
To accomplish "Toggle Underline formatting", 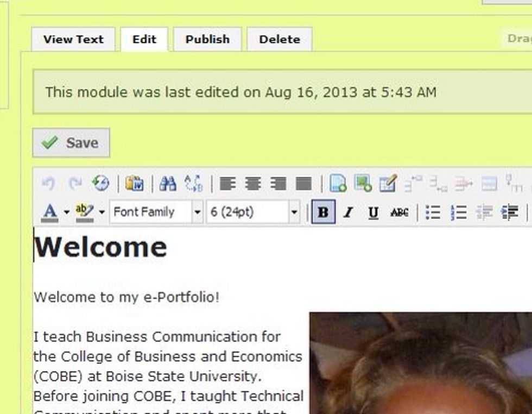I will tap(373, 212).
